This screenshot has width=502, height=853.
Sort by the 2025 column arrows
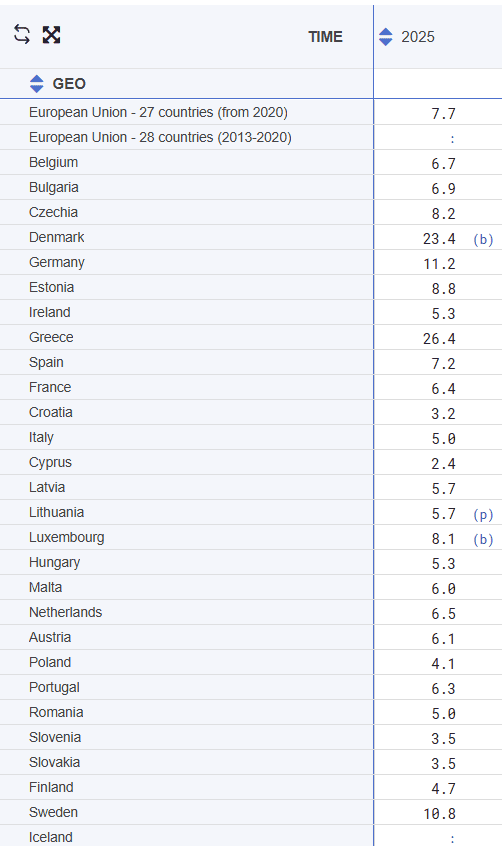(386, 37)
